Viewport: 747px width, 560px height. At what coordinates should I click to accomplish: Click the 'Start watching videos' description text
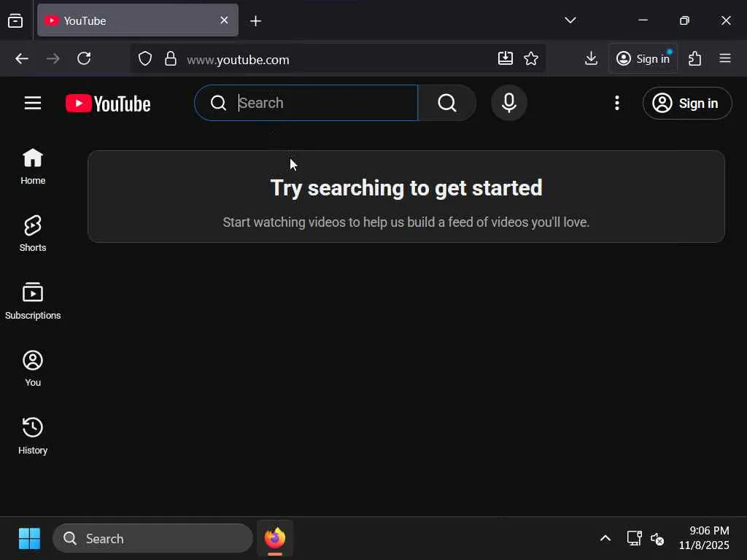(406, 222)
